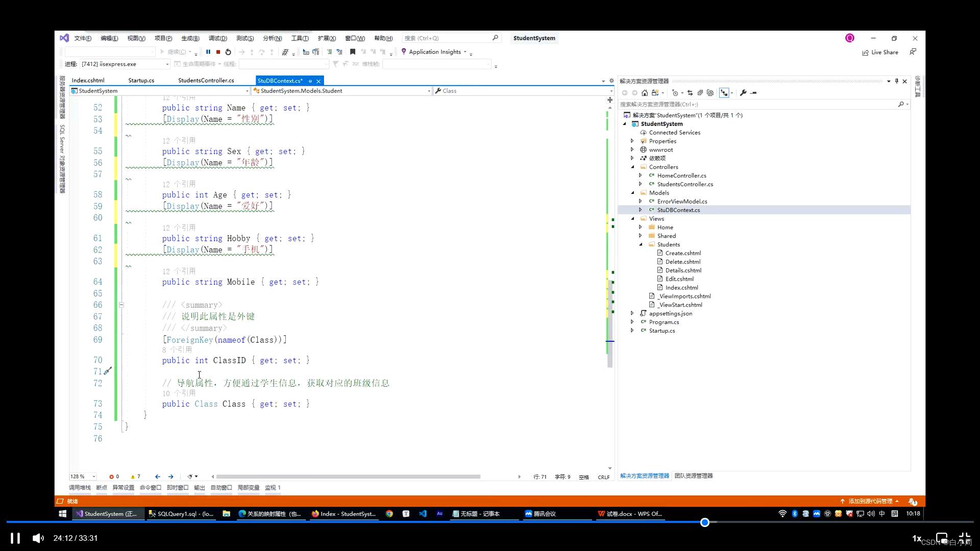Expand the Home folder under Views
This screenshot has height=551, width=980.
click(x=641, y=227)
